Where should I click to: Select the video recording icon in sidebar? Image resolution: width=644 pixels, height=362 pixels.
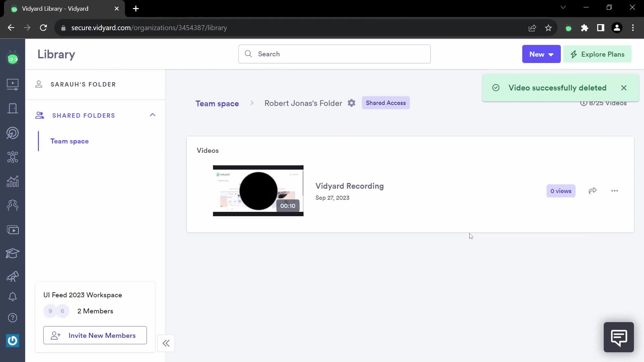tap(12, 230)
